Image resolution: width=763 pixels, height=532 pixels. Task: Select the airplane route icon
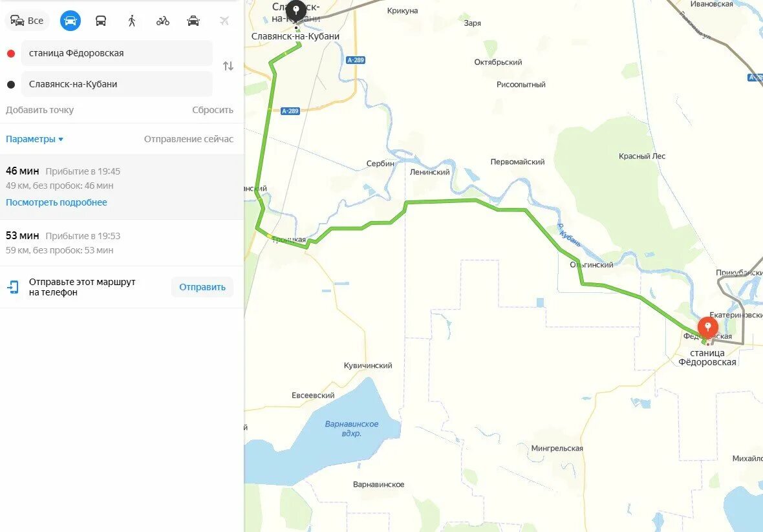point(224,21)
